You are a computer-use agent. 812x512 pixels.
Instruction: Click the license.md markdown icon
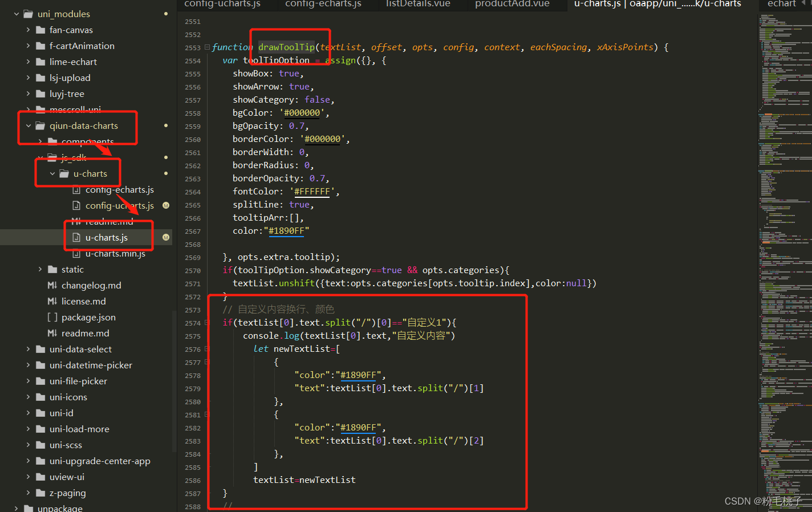(x=52, y=301)
